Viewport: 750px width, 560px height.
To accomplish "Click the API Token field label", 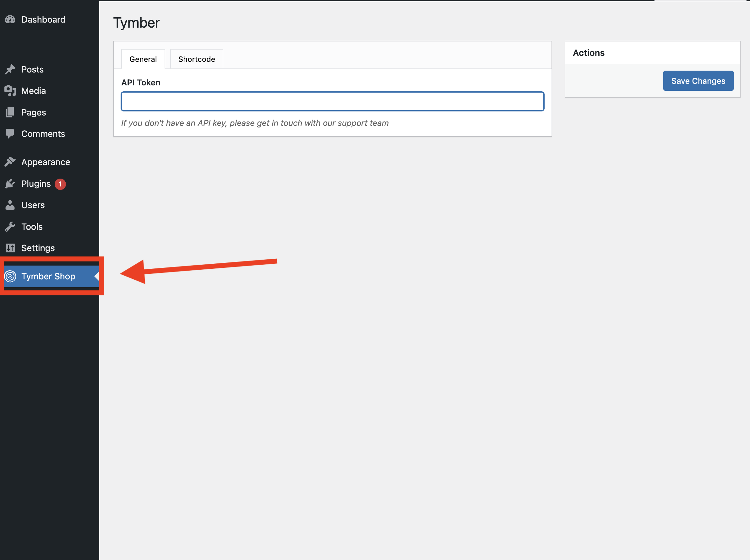I will (141, 82).
